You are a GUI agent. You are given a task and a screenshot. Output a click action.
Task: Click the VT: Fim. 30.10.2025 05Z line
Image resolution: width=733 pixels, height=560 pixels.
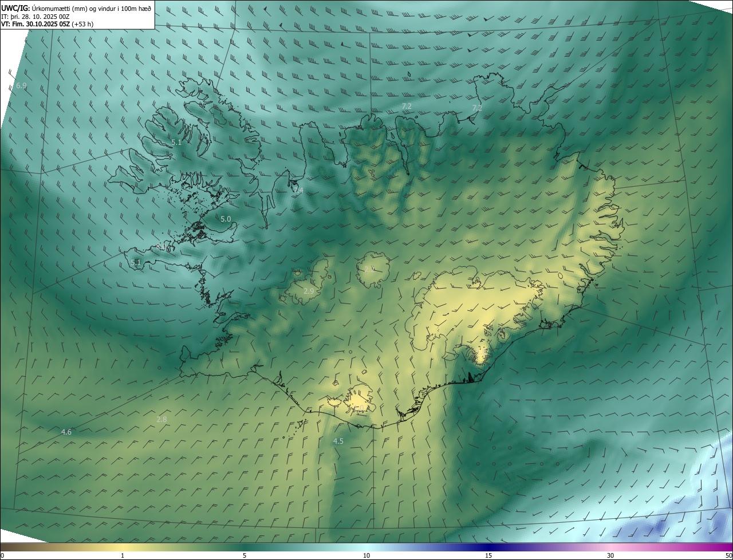coord(48,25)
